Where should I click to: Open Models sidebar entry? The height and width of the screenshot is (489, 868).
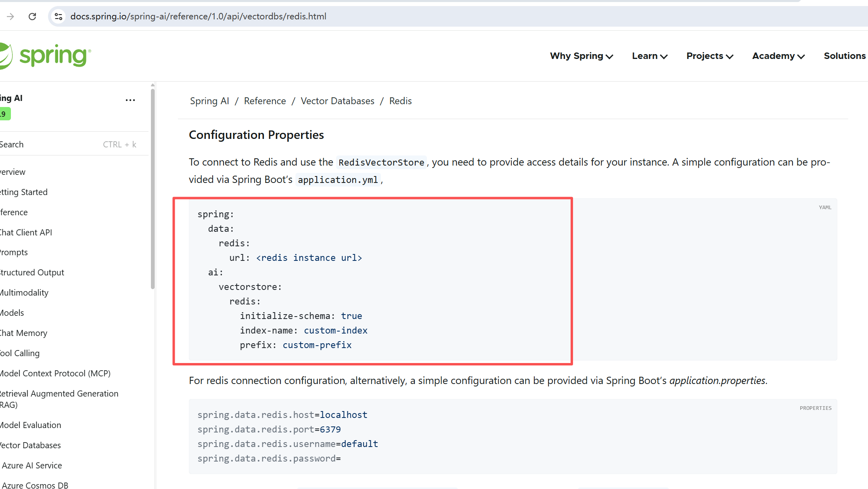[x=12, y=313]
